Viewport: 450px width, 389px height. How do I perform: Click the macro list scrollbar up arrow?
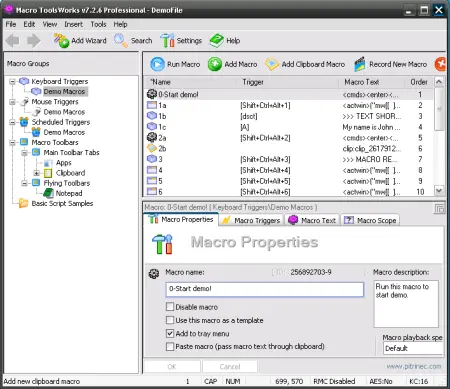439,82
